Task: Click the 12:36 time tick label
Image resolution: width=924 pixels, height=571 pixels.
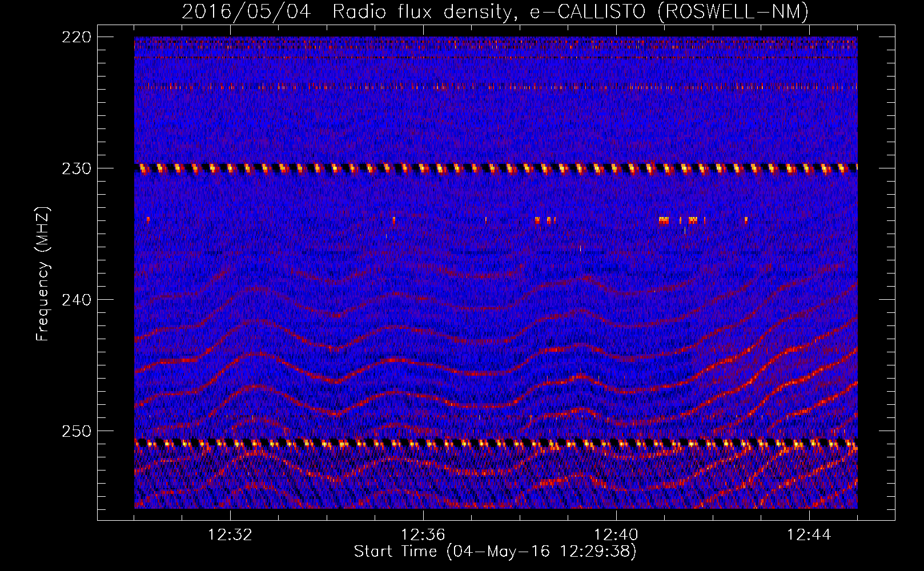Action: pyautogui.click(x=423, y=535)
